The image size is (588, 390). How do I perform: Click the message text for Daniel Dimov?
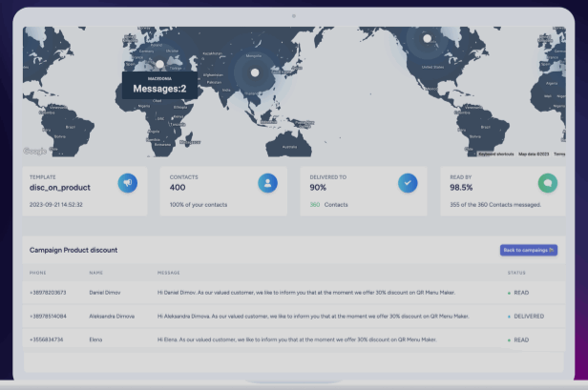tap(306, 293)
